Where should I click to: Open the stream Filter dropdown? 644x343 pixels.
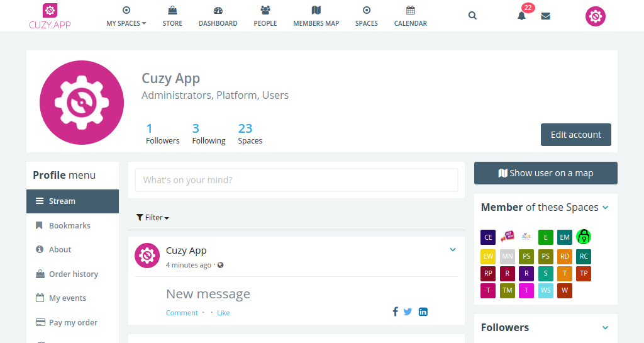[152, 217]
